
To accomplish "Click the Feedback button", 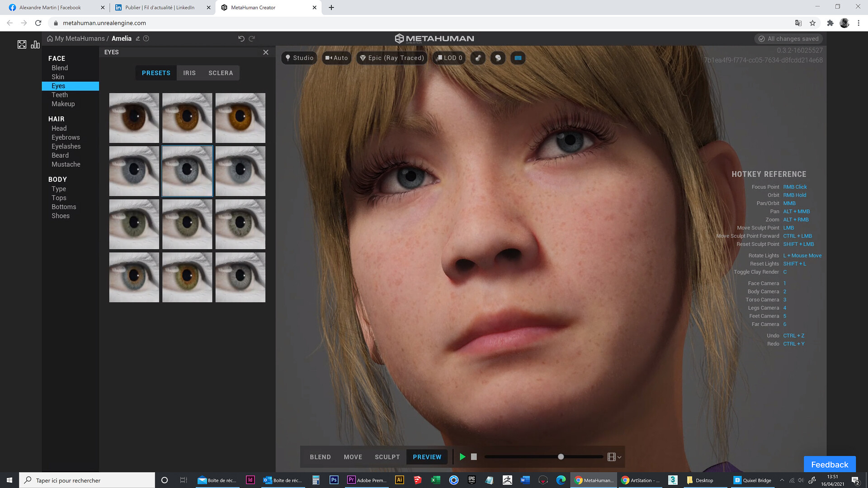I will click(830, 464).
